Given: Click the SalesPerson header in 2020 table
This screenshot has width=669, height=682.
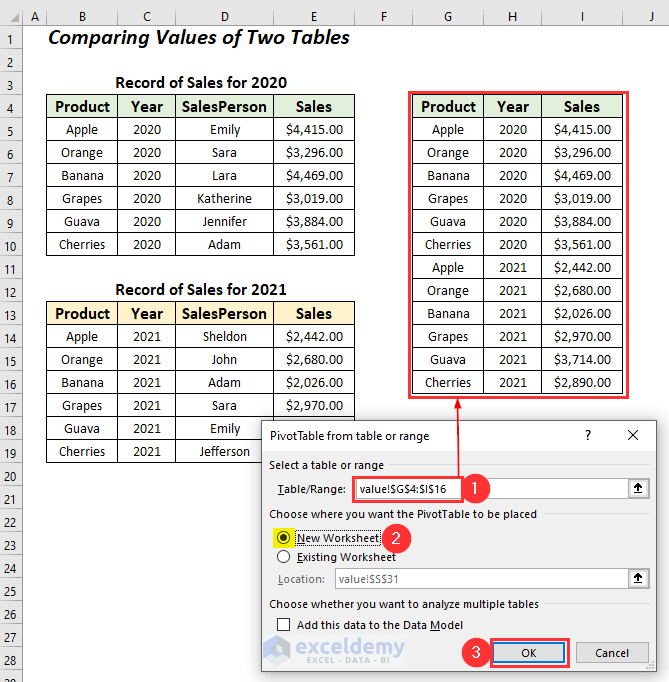Looking at the screenshot, I should 224,106.
